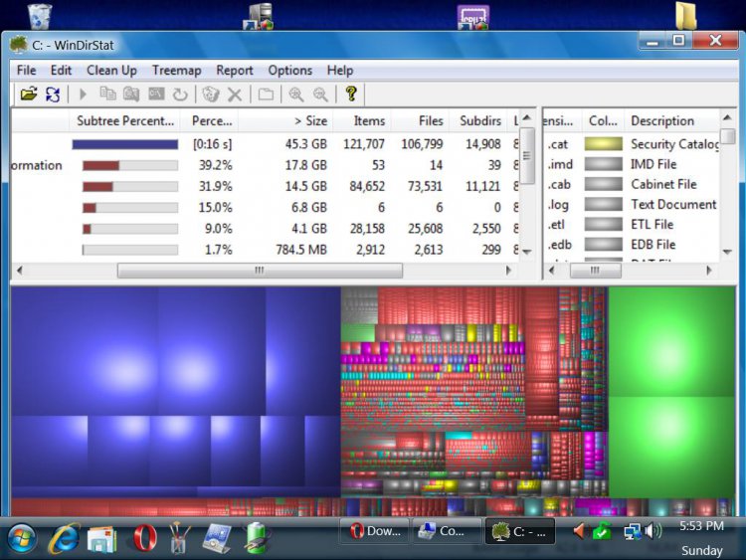Open the Options menu
Viewport: 746px width, 560px height.
point(289,71)
